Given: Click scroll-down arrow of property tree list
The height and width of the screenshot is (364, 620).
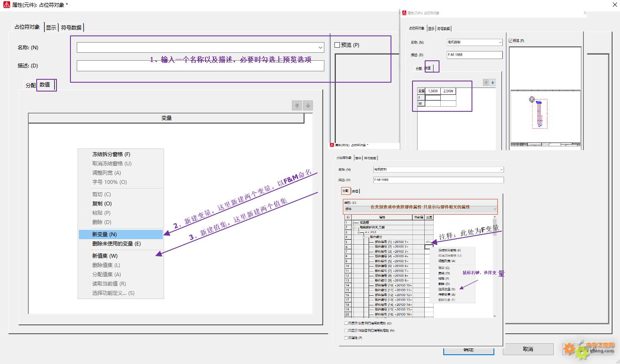Looking at the screenshot, I should (x=494, y=315).
